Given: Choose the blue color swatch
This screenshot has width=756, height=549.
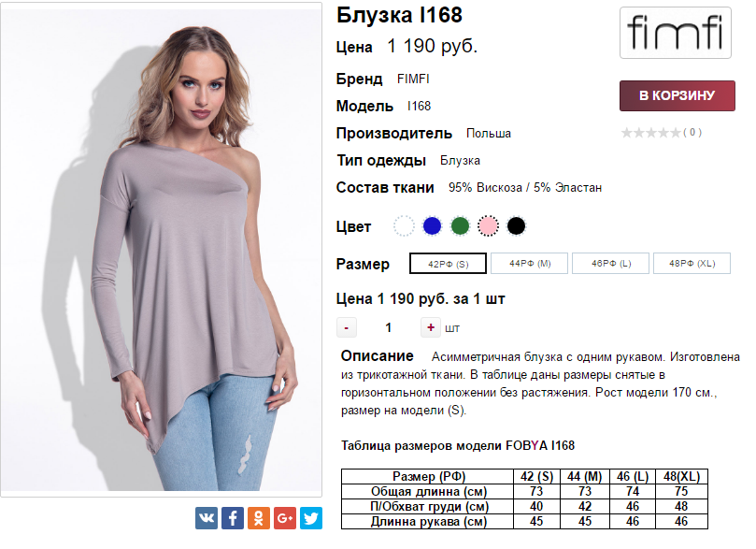Looking at the screenshot, I should pyautogui.click(x=432, y=225).
